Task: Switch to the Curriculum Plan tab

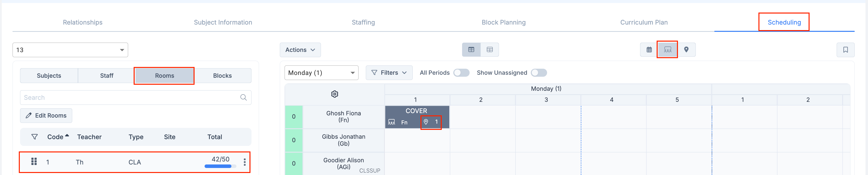Action: [x=644, y=22]
